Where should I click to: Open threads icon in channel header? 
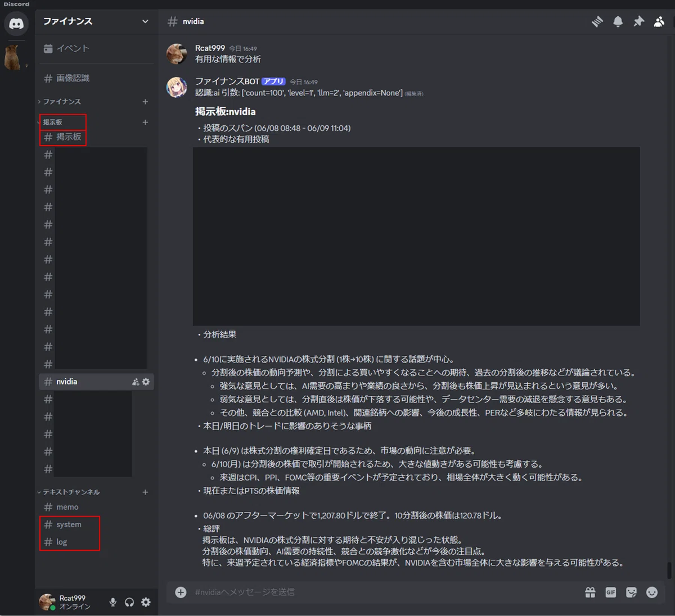coord(597,21)
